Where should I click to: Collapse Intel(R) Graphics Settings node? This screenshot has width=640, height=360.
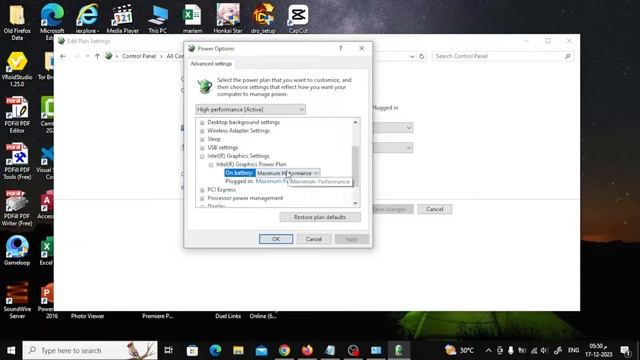click(202, 156)
